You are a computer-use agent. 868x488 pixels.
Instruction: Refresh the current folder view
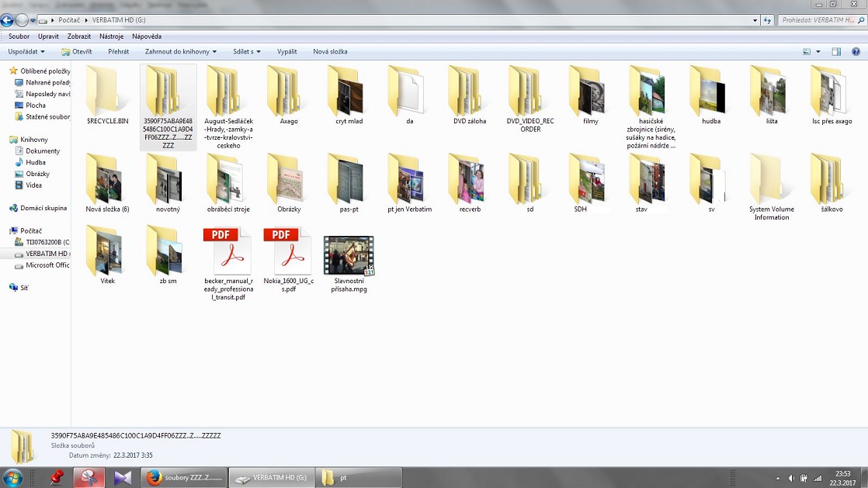768,20
